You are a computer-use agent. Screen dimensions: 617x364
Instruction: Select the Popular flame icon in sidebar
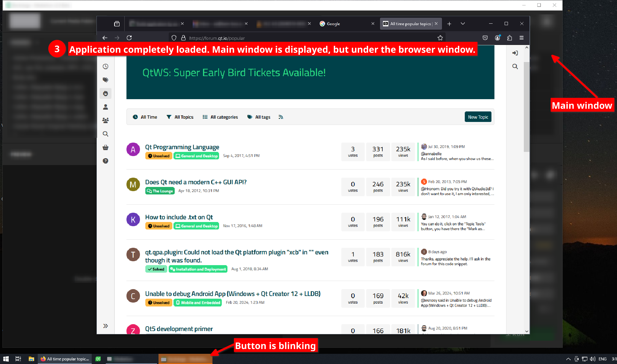point(105,93)
